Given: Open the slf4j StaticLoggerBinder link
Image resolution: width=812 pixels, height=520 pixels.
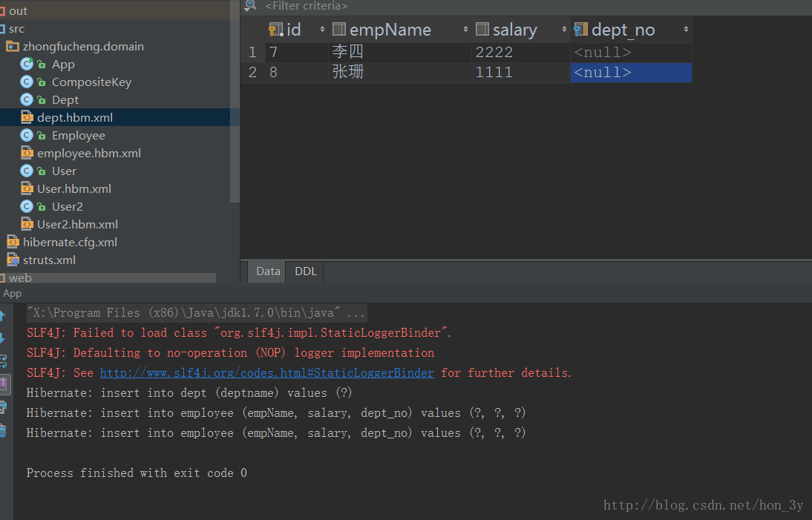Looking at the screenshot, I should (266, 372).
